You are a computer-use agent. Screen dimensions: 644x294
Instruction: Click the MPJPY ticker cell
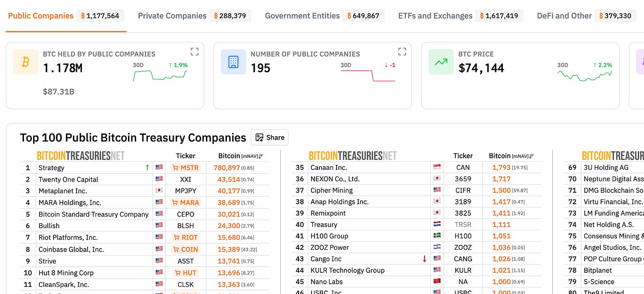186,191
